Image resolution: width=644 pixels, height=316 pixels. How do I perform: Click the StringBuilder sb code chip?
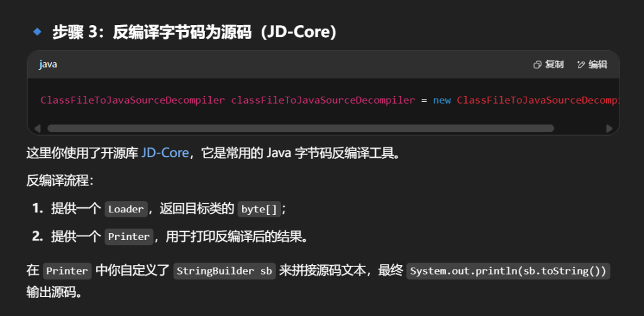pyautogui.click(x=225, y=271)
